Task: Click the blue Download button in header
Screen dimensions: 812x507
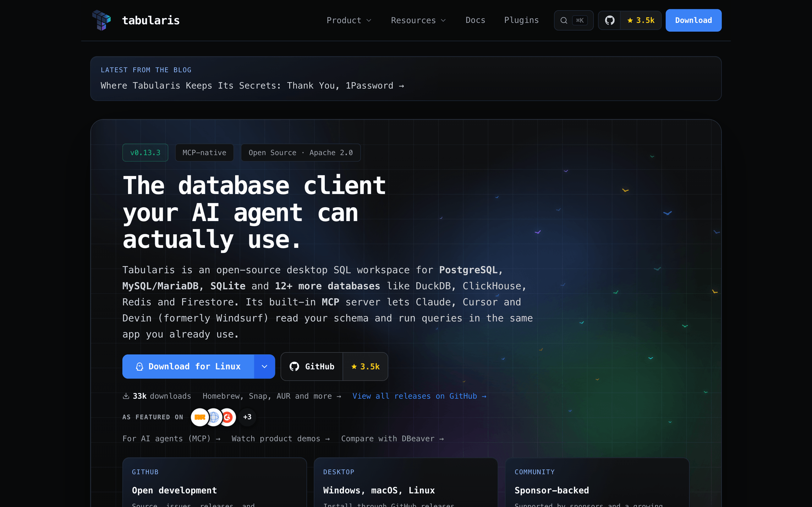Action: pyautogui.click(x=694, y=20)
